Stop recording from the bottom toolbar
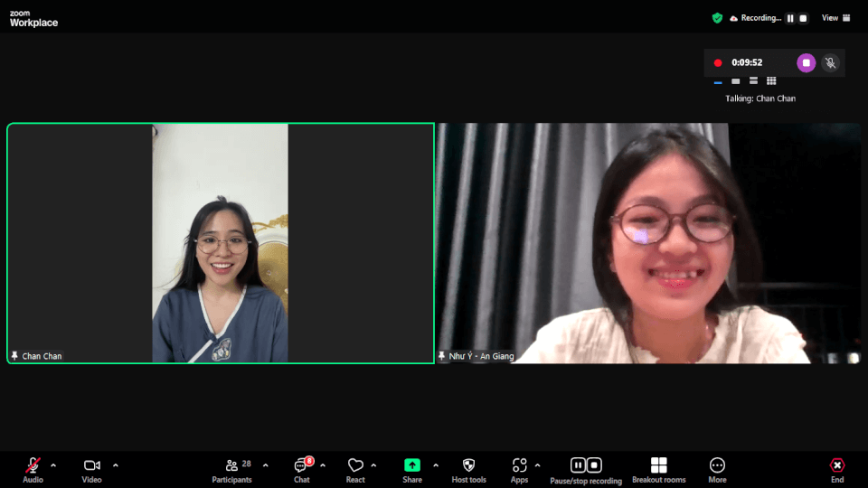 tap(594, 465)
